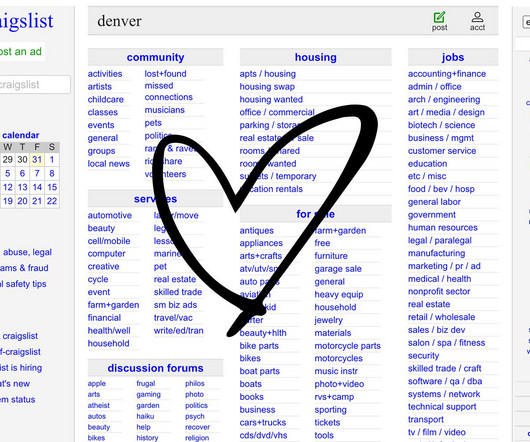
Task: Open activities under community
Action: [105, 74]
